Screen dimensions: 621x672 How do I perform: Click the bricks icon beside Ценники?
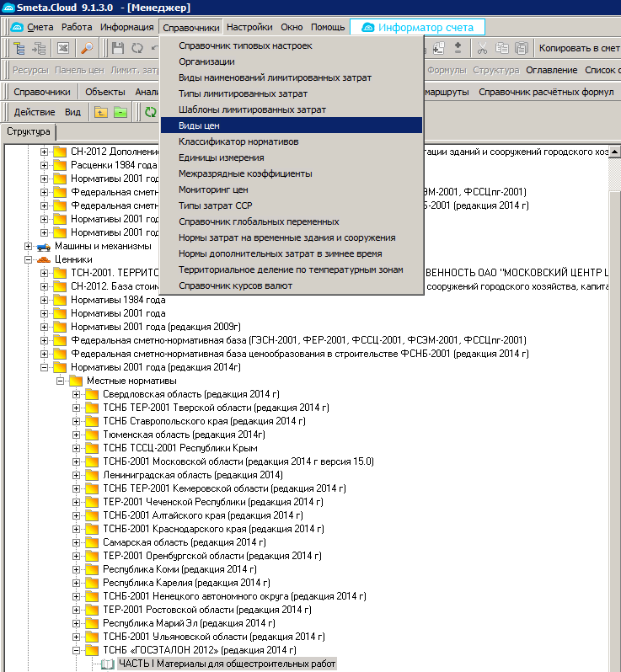[x=44, y=259]
